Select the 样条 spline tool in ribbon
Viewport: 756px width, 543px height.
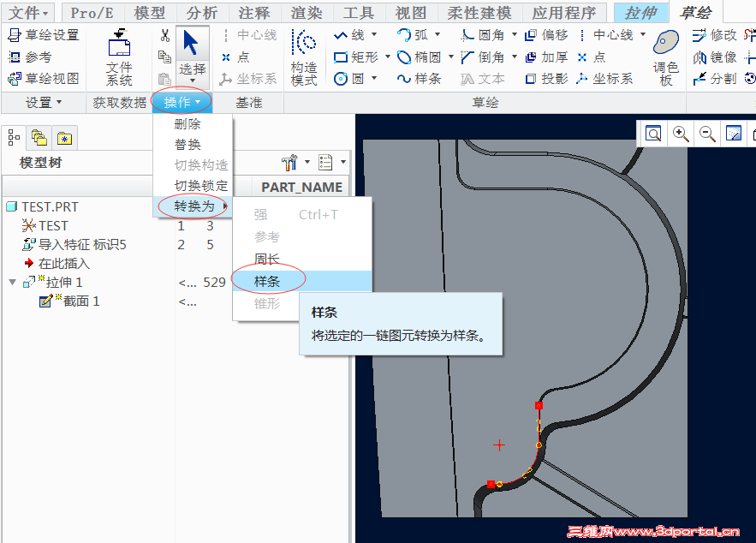419,78
